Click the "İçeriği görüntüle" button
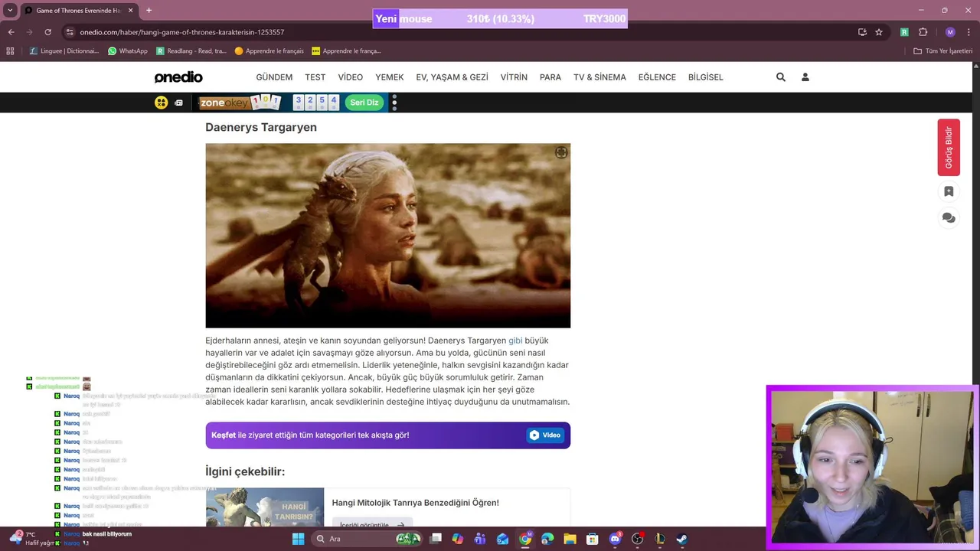This screenshot has height=551, width=980. [372, 523]
